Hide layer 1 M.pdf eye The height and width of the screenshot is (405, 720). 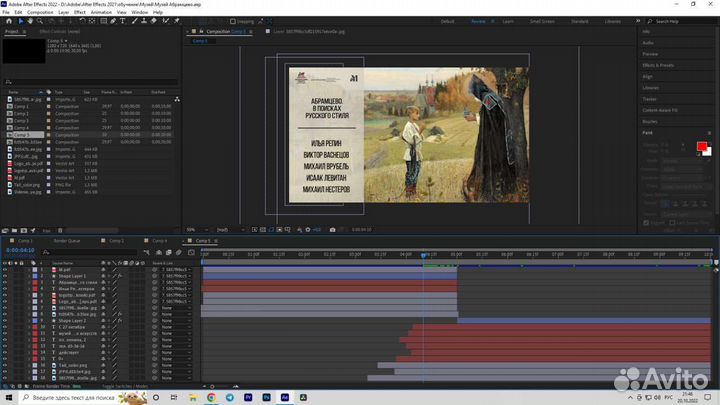(x=5, y=270)
